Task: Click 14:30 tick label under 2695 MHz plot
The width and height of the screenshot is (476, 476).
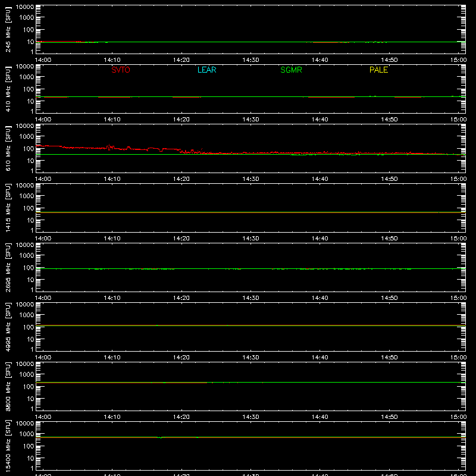Action: (x=250, y=298)
